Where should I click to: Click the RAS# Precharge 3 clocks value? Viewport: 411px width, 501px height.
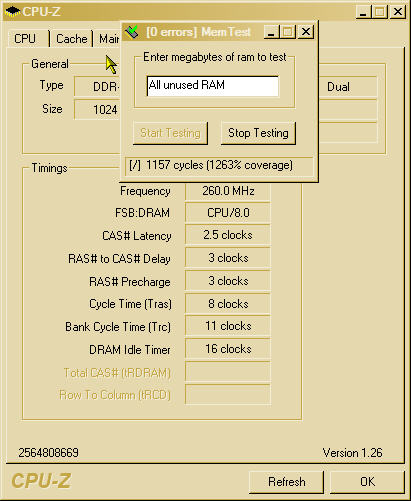coord(228,281)
